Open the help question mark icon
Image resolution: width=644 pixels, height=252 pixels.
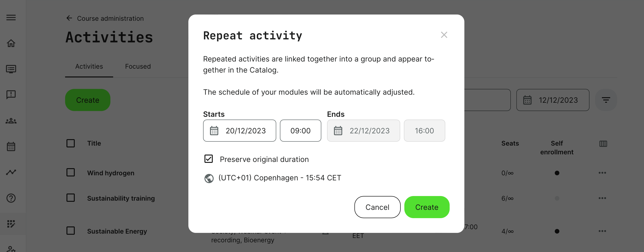[x=11, y=198]
